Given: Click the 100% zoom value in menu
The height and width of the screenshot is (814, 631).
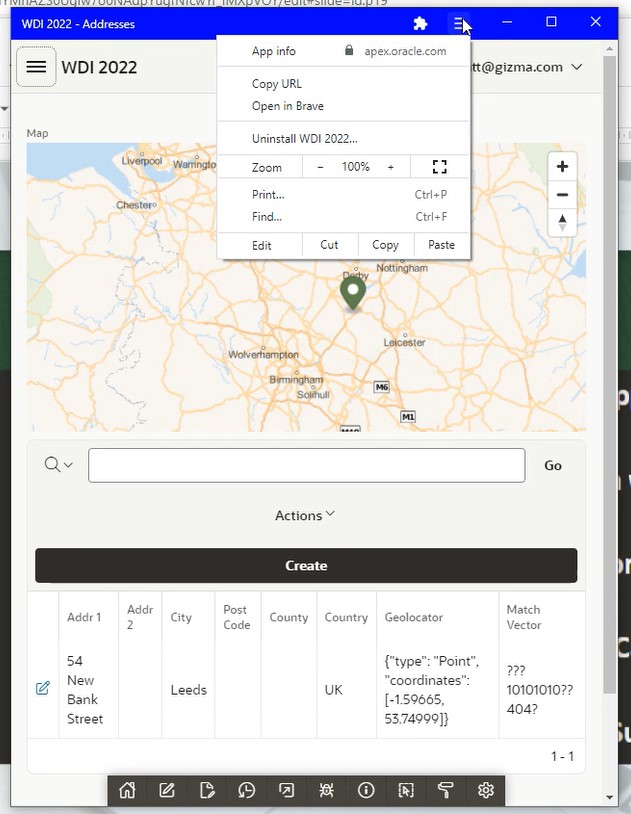Looking at the screenshot, I should point(356,167).
